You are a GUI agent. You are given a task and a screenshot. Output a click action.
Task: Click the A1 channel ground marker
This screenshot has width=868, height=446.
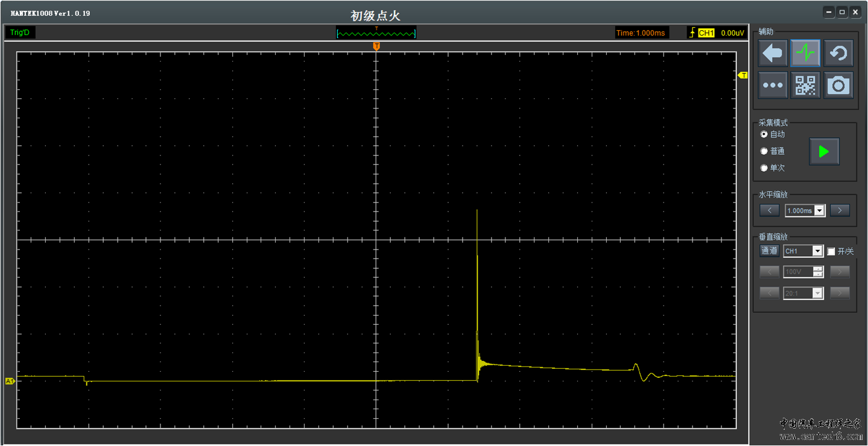(10, 381)
